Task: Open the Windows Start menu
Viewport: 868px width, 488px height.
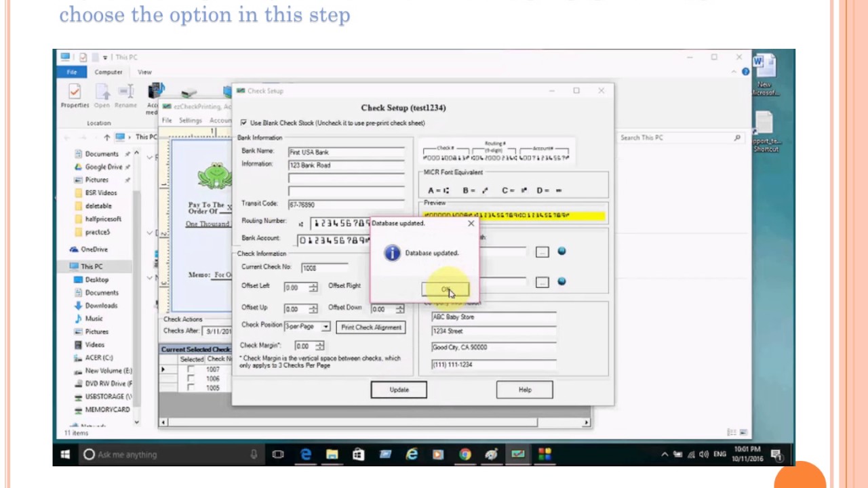Action: click(x=65, y=455)
